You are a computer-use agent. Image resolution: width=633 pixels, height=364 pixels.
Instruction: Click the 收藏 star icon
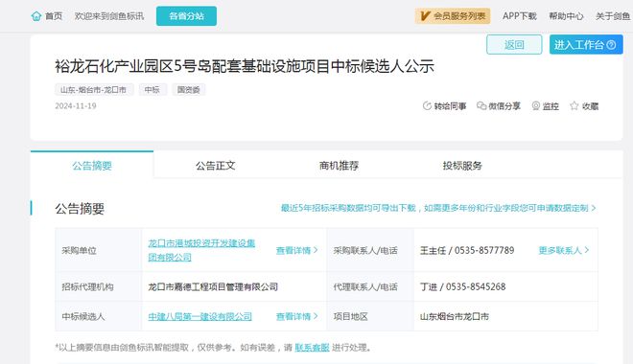coord(574,106)
